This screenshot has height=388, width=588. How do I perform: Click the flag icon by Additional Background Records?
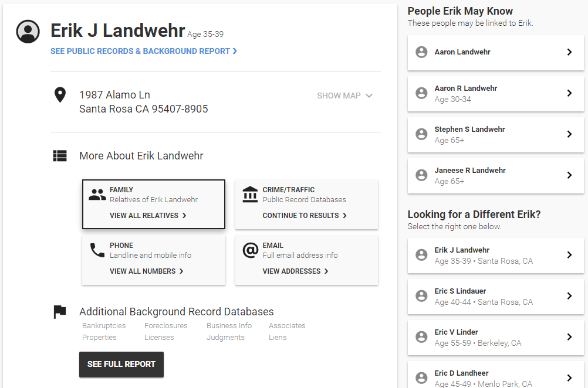click(x=60, y=312)
